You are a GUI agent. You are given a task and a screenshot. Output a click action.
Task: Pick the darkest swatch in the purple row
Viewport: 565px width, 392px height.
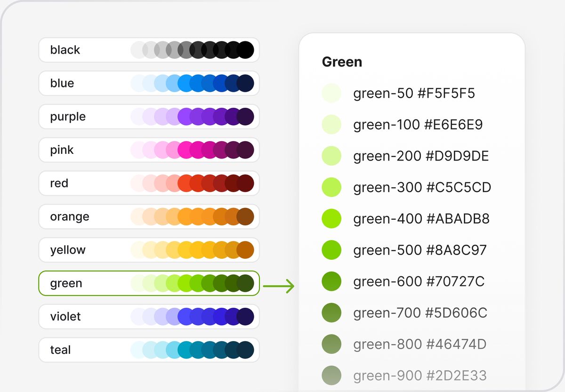[x=245, y=117]
